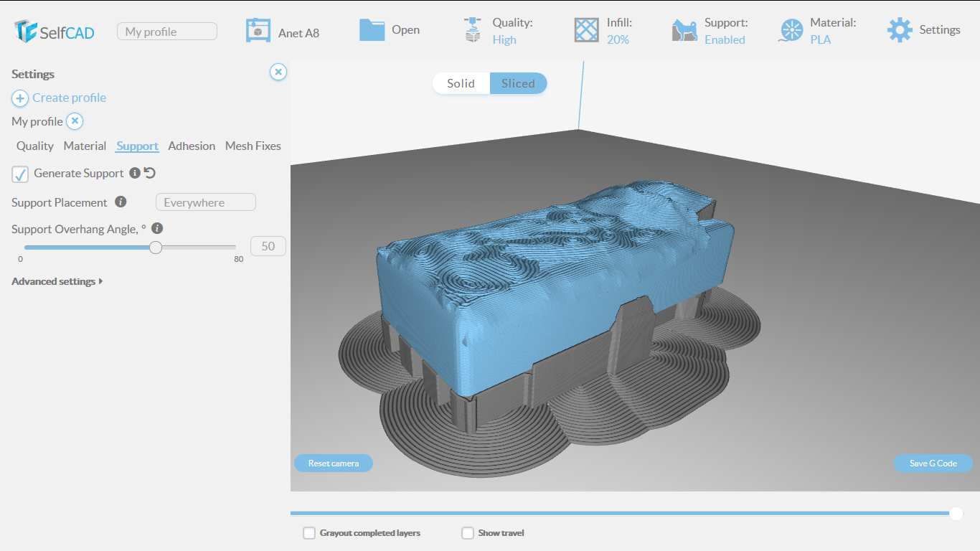This screenshot has height=551, width=980.
Task: Open Settings gear icon
Action: [900, 30]
